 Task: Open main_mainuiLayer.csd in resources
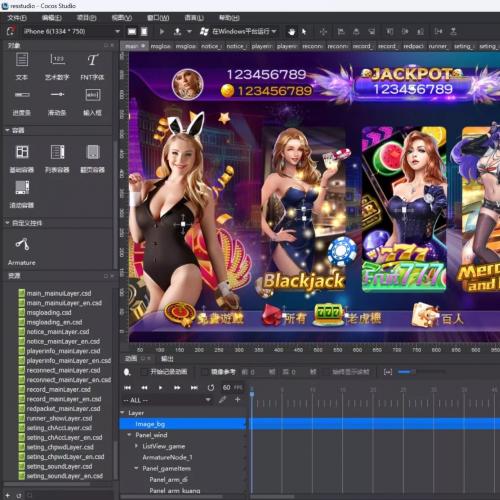(59, 293)
